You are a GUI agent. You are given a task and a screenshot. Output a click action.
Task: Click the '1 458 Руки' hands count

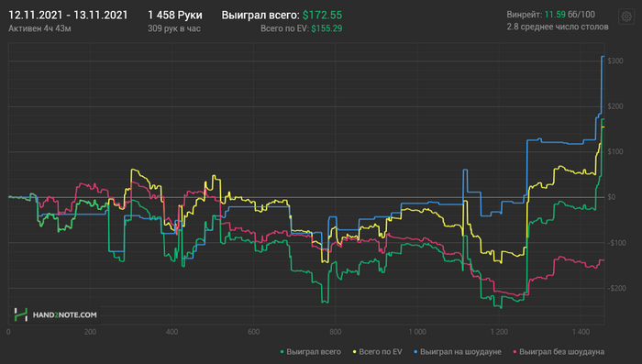(x=175, y=16)
